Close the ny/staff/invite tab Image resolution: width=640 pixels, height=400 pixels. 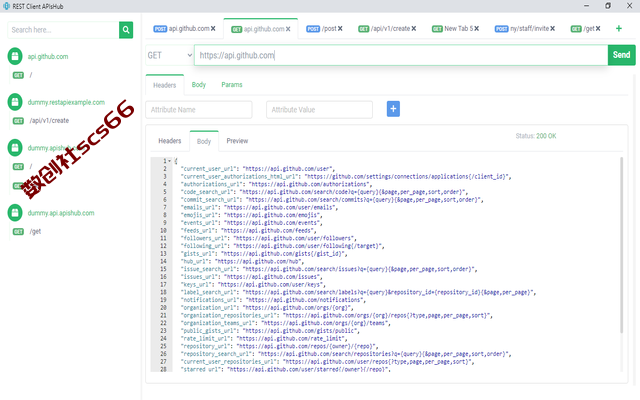pyautogui.click(x=552, y=29)
